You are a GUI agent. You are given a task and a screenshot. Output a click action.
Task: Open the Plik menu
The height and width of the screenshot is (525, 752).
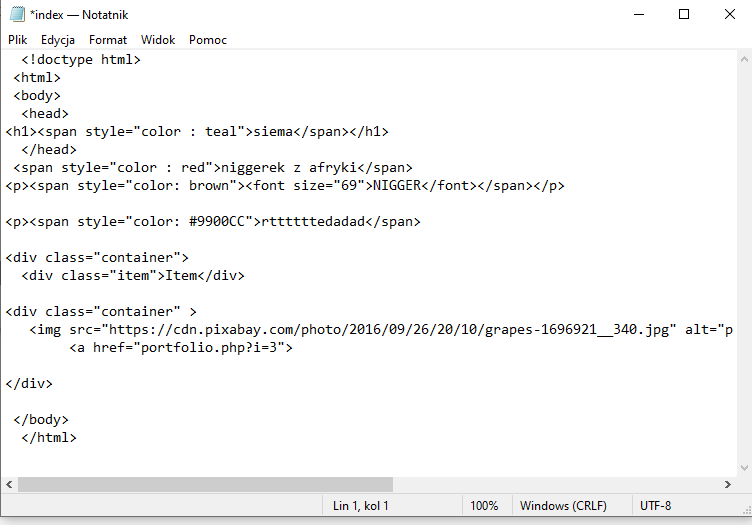pyautogui.click(x=18, y=40)
